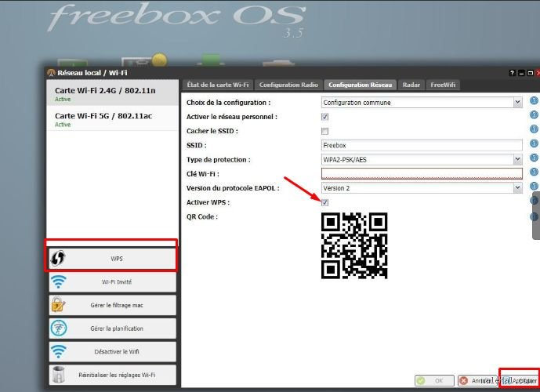Check the Cacher le SSID box
The height and width of the screenshot is (392, 540).
tap(324, 131)
